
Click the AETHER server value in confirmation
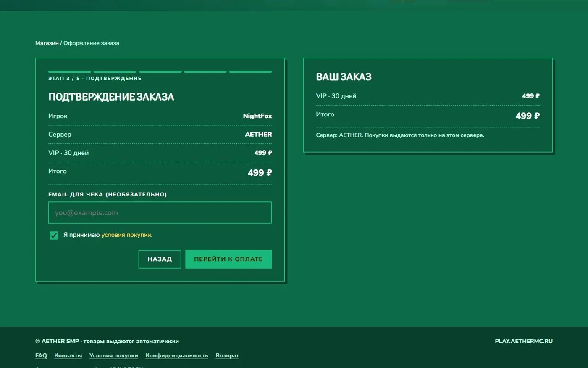[258, 134]
